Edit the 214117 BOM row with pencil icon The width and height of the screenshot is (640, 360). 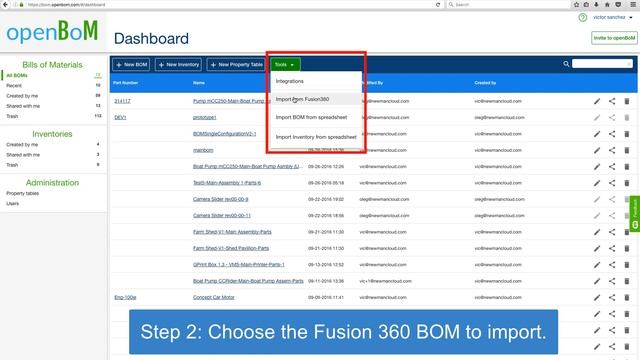click(x=597, y=101)
